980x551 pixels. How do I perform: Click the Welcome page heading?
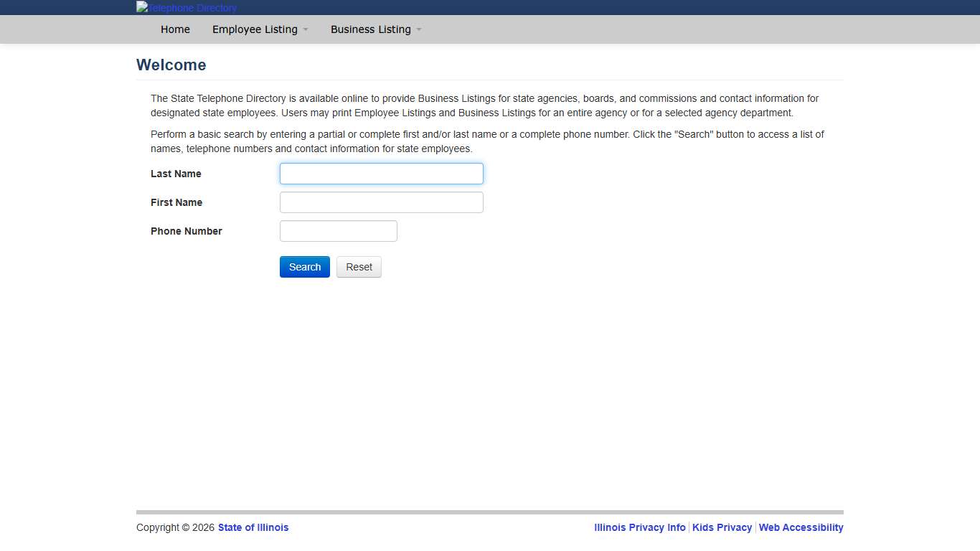pyautogui.click(x=171, y=65)
